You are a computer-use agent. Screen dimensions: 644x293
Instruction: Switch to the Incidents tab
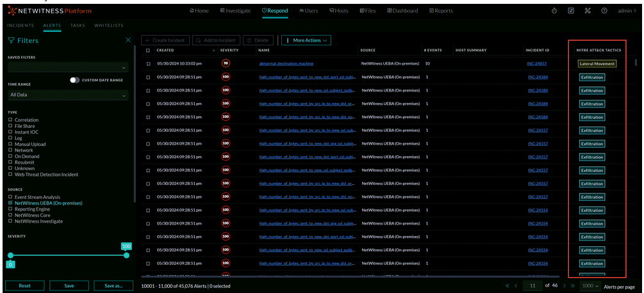pos(21,26)
